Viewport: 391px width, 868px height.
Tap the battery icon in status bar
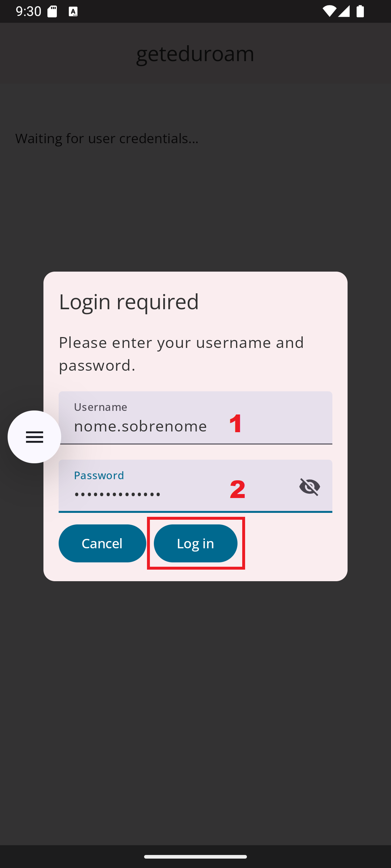pos(360,12)
